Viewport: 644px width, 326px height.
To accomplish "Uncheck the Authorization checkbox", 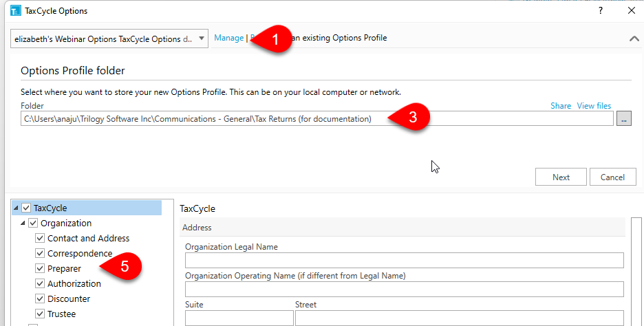I will tap(40, 284).
